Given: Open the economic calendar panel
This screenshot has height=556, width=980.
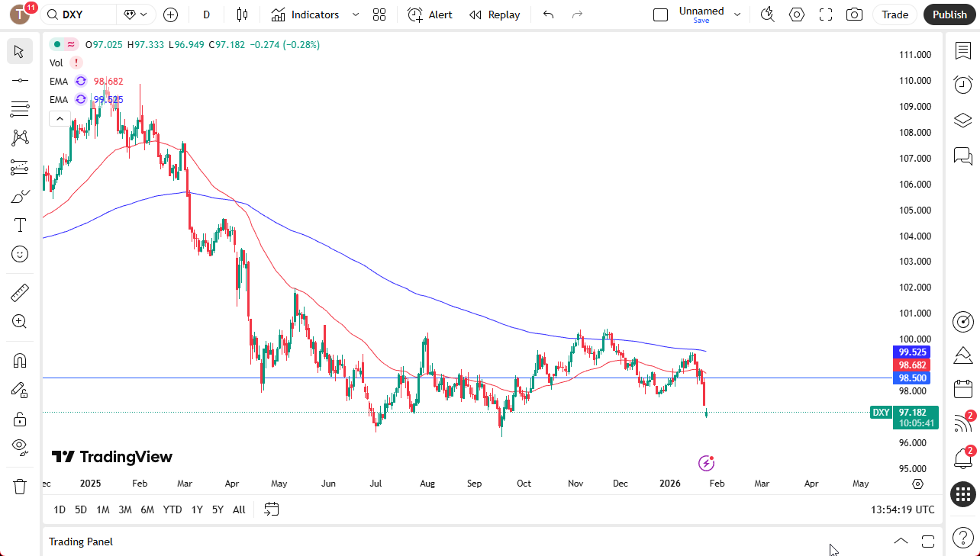Looking at the screenshot, I should pyautogui.click(x=962, y=388).
